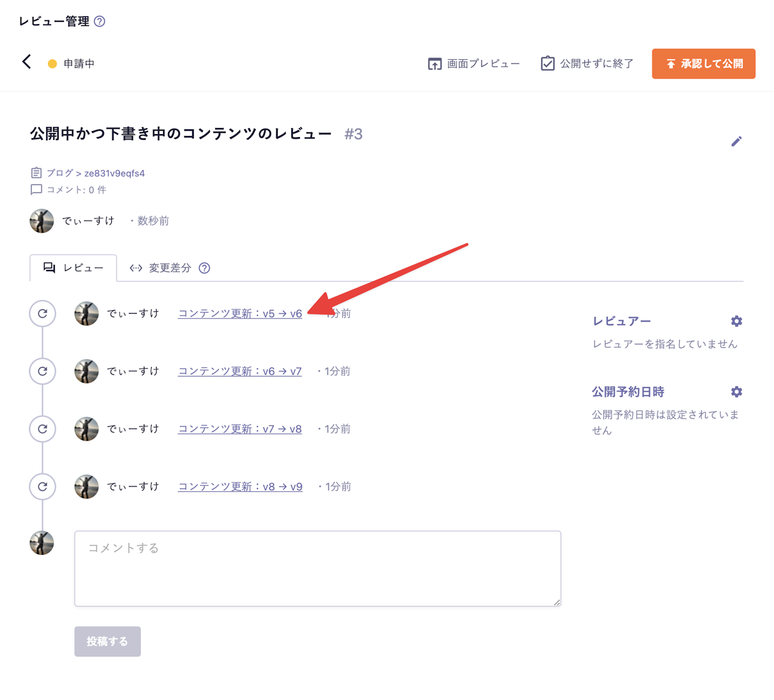Screen dimensions: 774x700
Task: Open the コンテンツ更新：v5 → v6 link
Action: point(239,314)
